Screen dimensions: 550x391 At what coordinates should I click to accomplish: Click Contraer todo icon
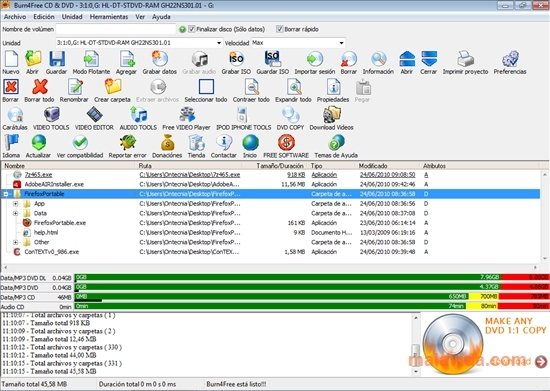click(x=251, y=87)
